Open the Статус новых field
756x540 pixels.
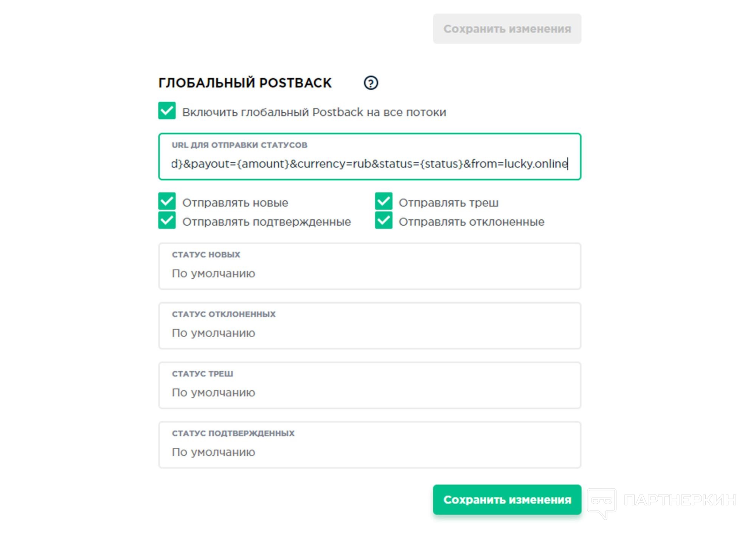click(369, 266)
